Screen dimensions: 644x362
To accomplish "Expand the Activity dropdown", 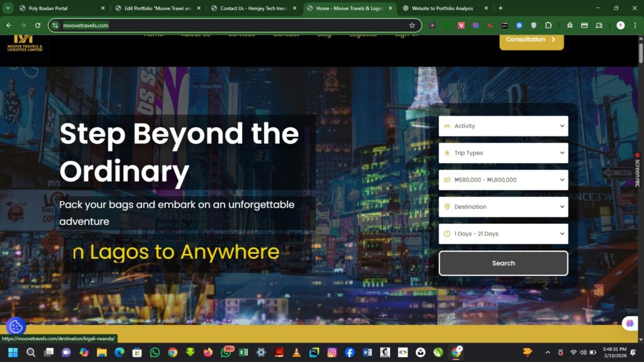I will (503, 126).
